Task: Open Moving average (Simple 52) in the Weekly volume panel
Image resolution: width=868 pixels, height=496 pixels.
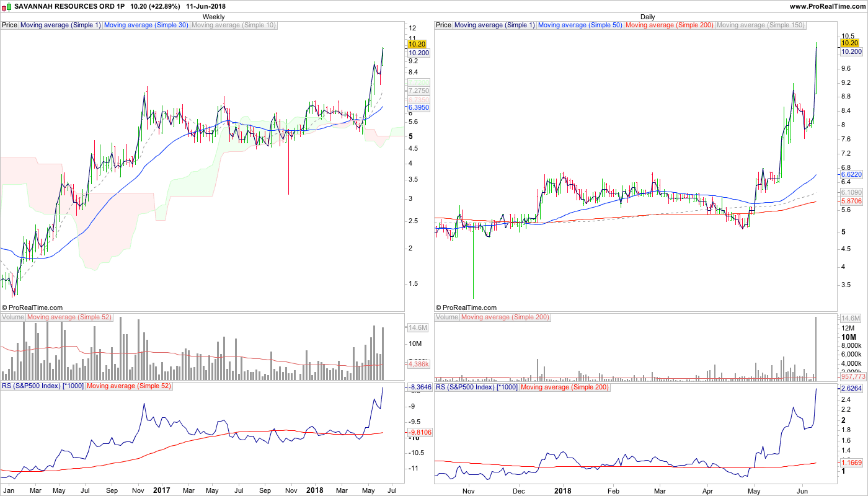Action: 69,317
